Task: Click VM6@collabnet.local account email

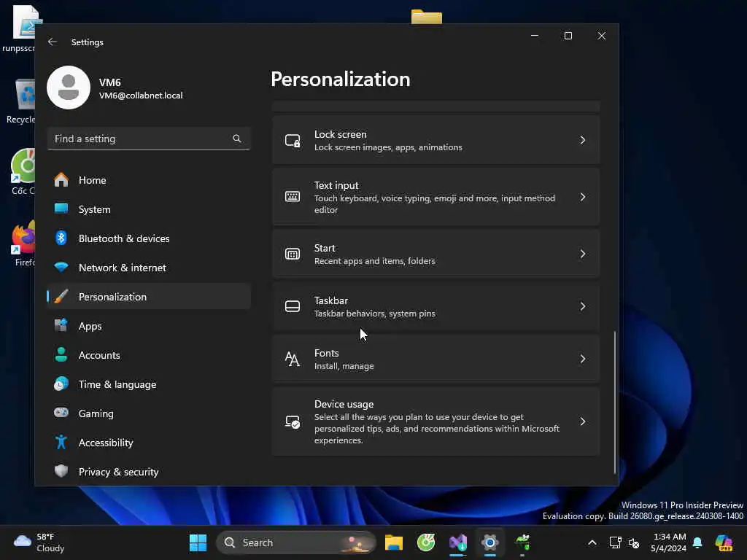Action: 141,96
